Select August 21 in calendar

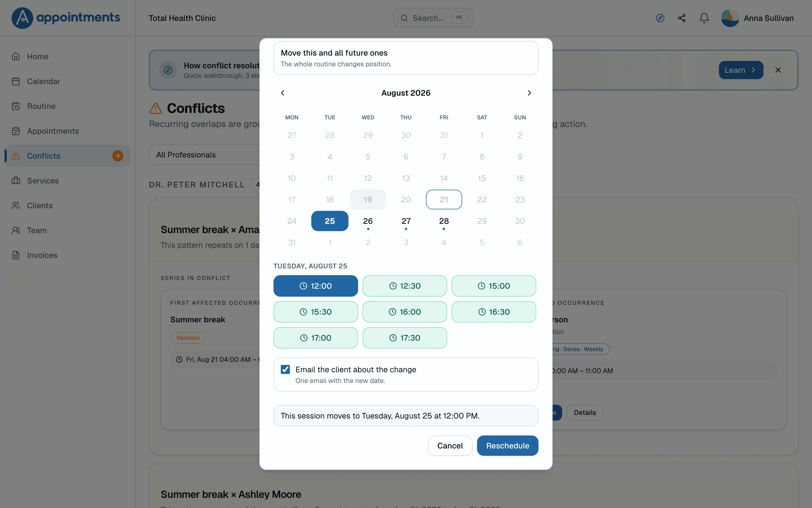(x=443, y=200)
